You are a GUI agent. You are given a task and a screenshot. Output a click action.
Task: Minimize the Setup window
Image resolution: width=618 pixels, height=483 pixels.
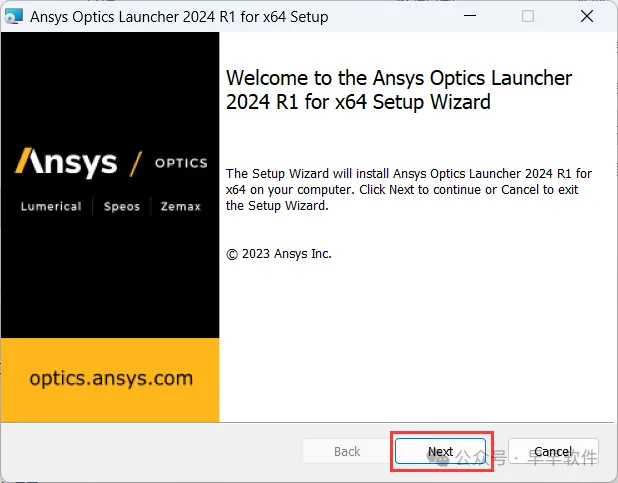point(470,16)
